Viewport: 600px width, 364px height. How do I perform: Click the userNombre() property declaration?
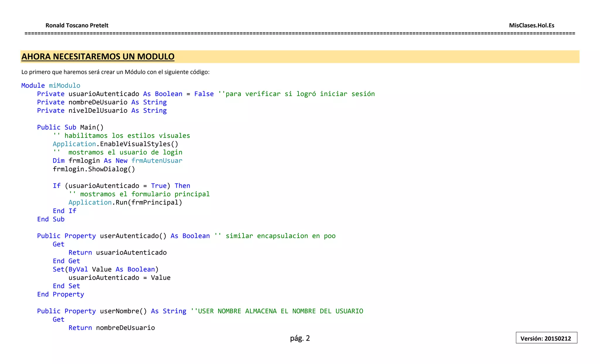coord(123,311)
